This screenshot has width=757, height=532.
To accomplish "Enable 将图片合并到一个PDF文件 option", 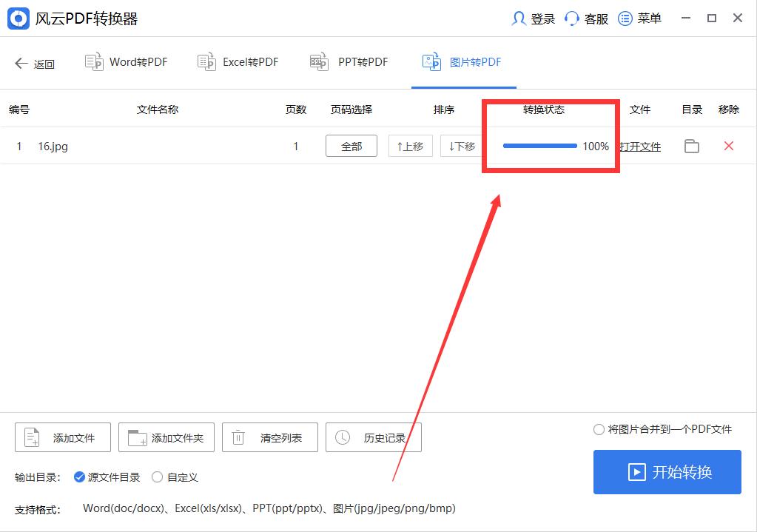I will tap(598, 428).
